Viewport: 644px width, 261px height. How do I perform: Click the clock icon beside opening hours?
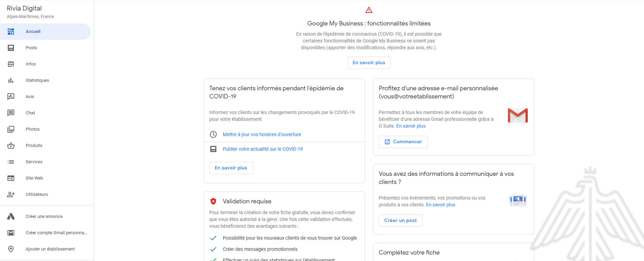coord(213,134)
